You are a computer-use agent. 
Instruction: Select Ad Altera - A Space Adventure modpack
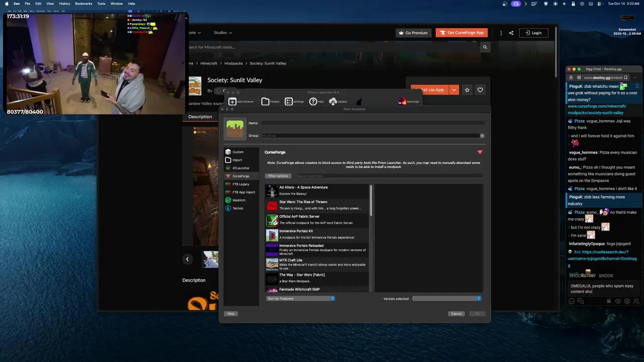(317, 191)
